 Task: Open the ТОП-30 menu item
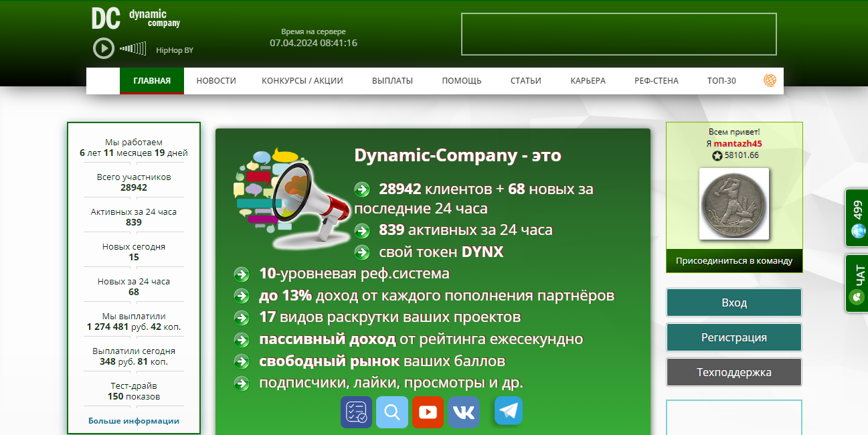[721, 81]
